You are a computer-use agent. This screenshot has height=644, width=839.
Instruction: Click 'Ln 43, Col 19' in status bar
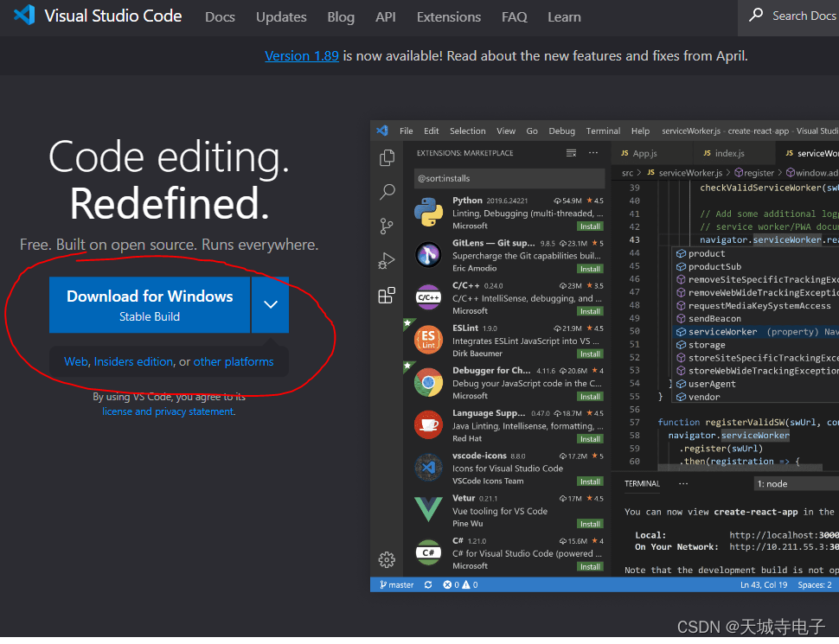764,585
